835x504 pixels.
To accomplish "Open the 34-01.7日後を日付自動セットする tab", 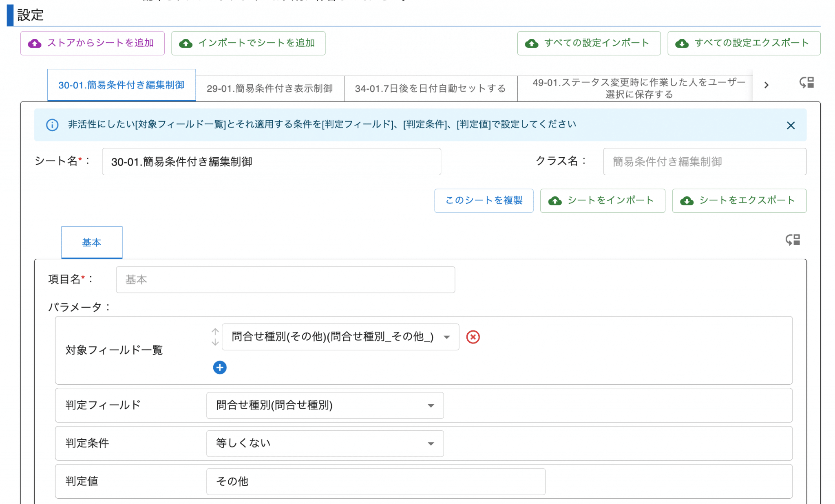I will point(431,88).
